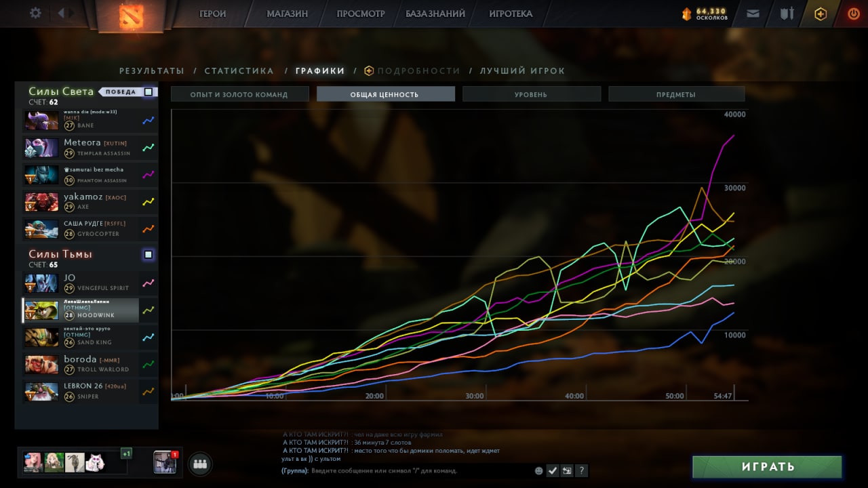868x488 pixels.
Task: Click Vengeful Spirit hero portrait
Action: click(41, 283)
